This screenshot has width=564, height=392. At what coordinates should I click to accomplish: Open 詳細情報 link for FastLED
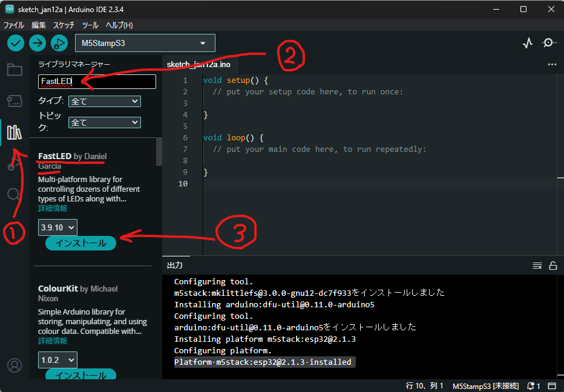tap(53, 209)
